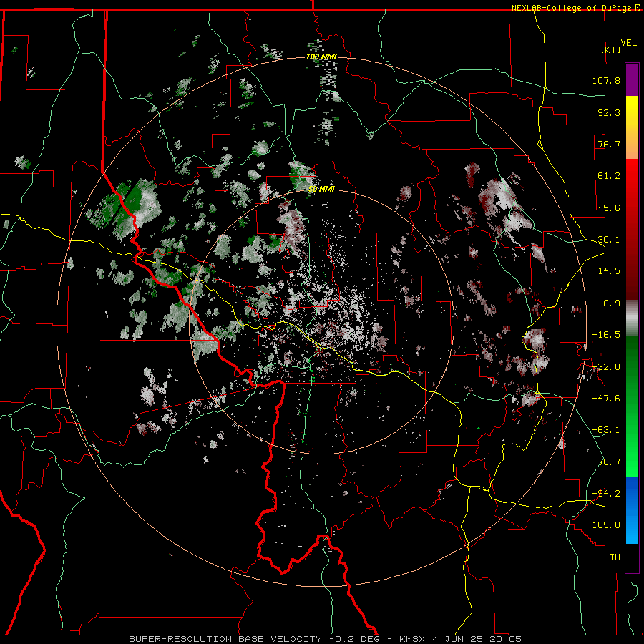The width and height of the screenshot is (644, 644).
Task: Click the gray near-zero segment of color bar
Action: point(632,318)
